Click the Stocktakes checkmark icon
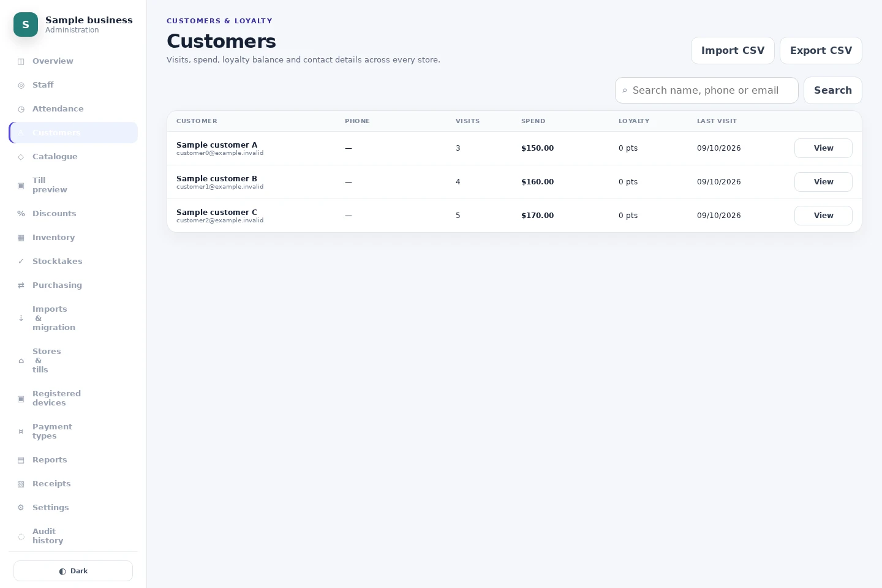 coord(21,262)
